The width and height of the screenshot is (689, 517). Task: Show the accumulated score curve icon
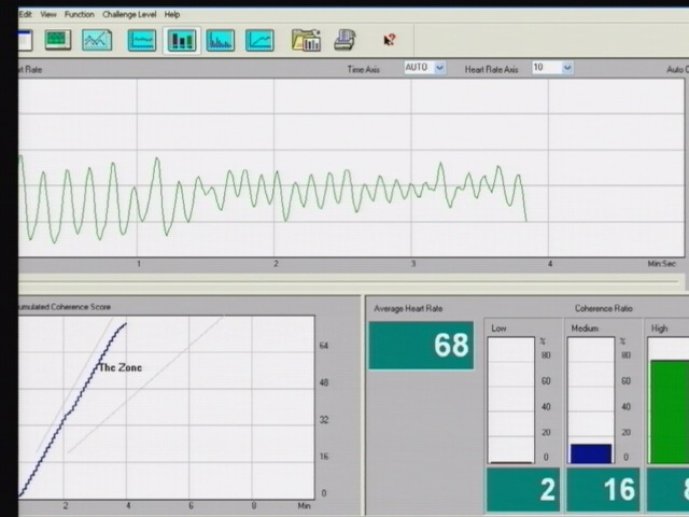(260, 40)
